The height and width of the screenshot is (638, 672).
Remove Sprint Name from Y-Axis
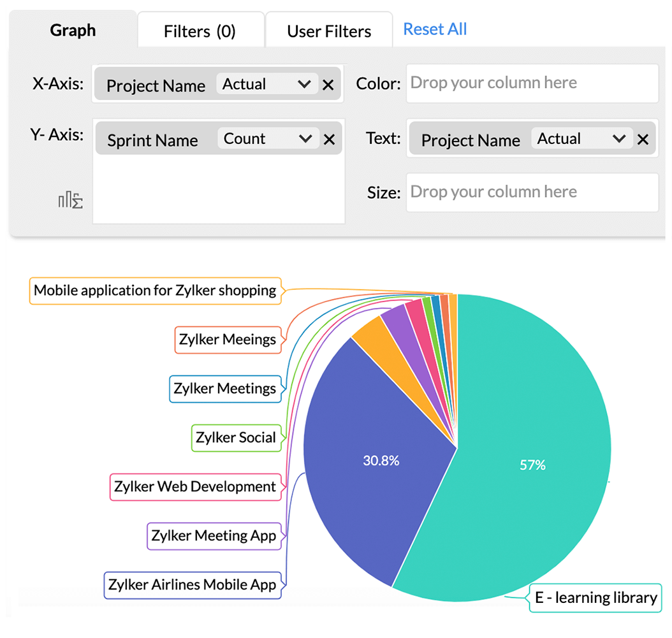(x=329, y=139)
